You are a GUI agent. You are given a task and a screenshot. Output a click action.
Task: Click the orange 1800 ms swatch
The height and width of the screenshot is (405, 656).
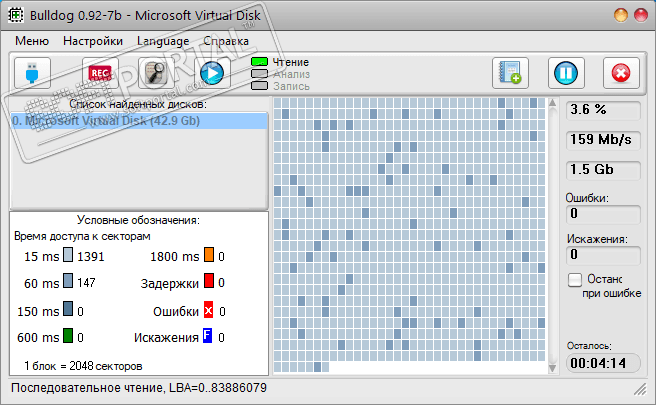(x=209, y=254)
